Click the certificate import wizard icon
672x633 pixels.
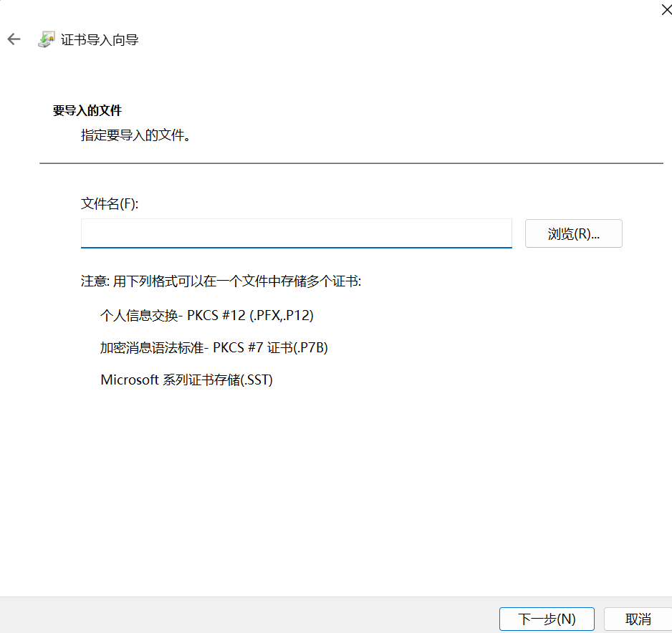click(46, 39)
